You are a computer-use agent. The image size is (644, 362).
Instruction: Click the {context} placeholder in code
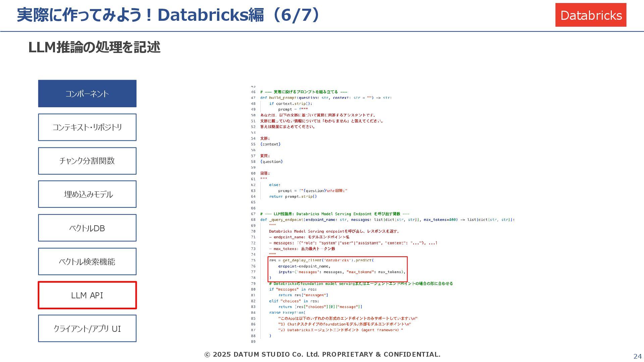[x=270, y=144]
